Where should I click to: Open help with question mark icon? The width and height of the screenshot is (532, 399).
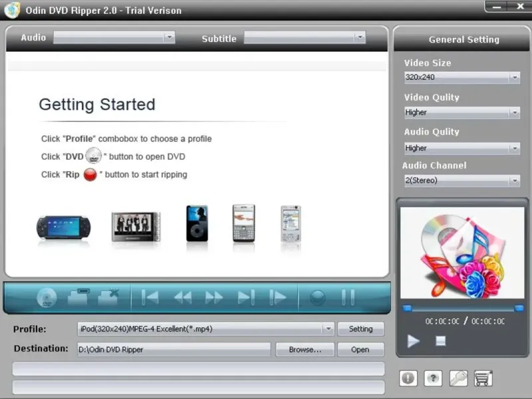pyautogui.click(x=433, y=378)
